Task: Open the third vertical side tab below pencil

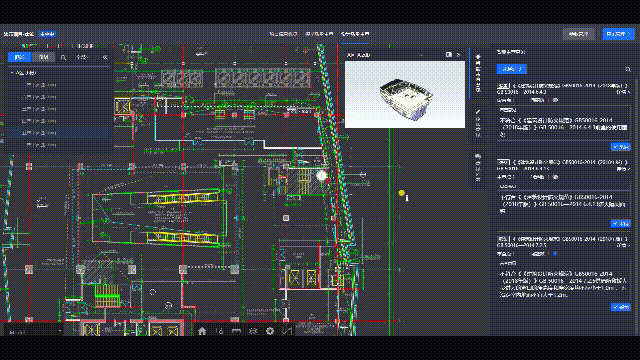Action: (x=478, y=167)
